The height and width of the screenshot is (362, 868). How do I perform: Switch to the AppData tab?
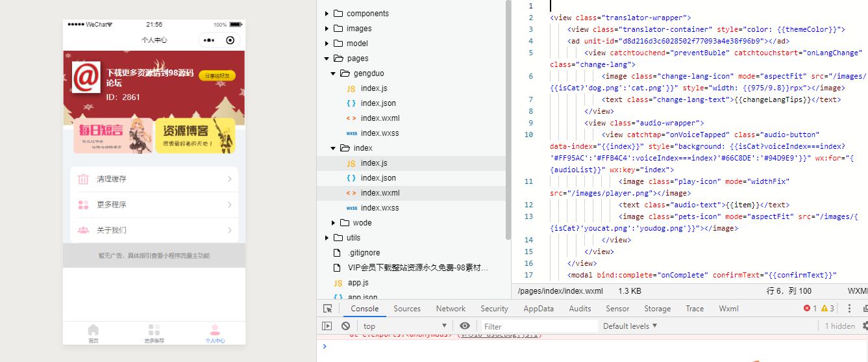(x=538, y=309)
